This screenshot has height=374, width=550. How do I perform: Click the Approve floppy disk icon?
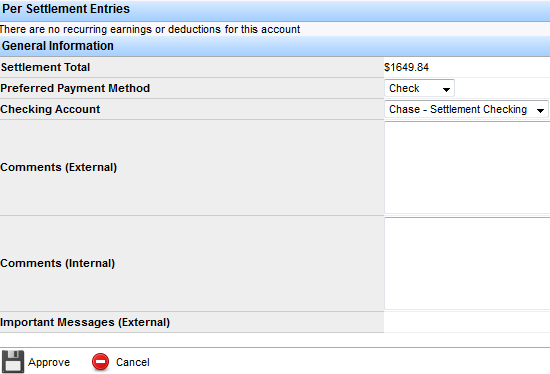click(13, 362)
